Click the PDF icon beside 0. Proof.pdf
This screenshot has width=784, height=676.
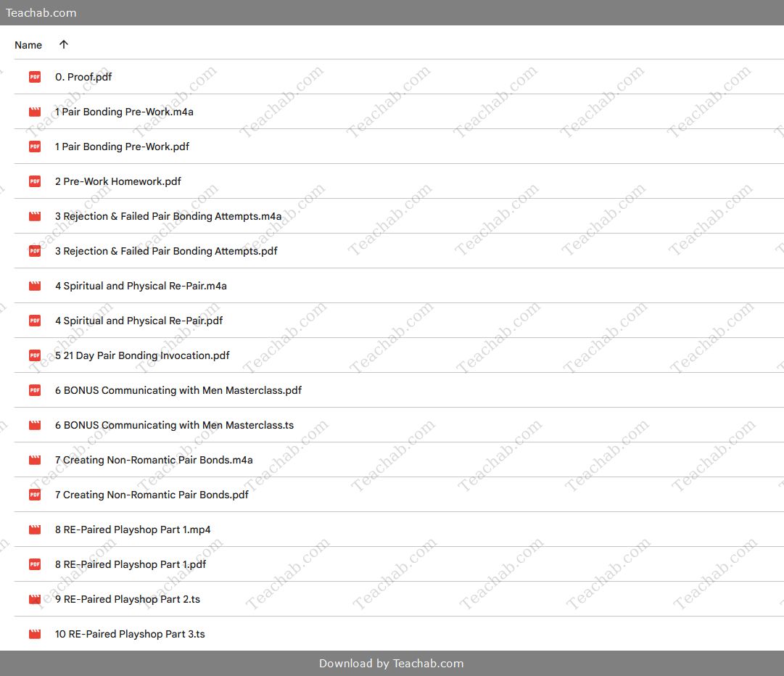click(x=35, y=77)
